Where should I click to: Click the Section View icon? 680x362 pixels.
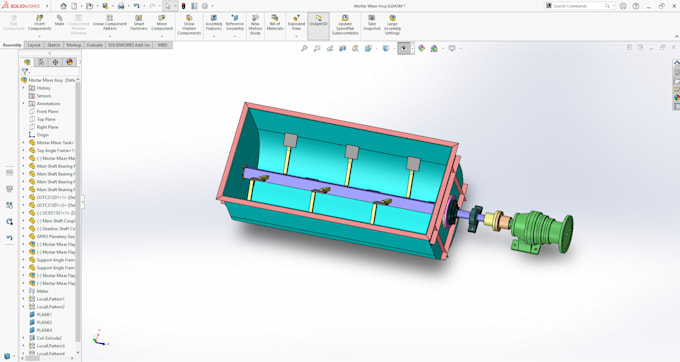click(343, 49)
